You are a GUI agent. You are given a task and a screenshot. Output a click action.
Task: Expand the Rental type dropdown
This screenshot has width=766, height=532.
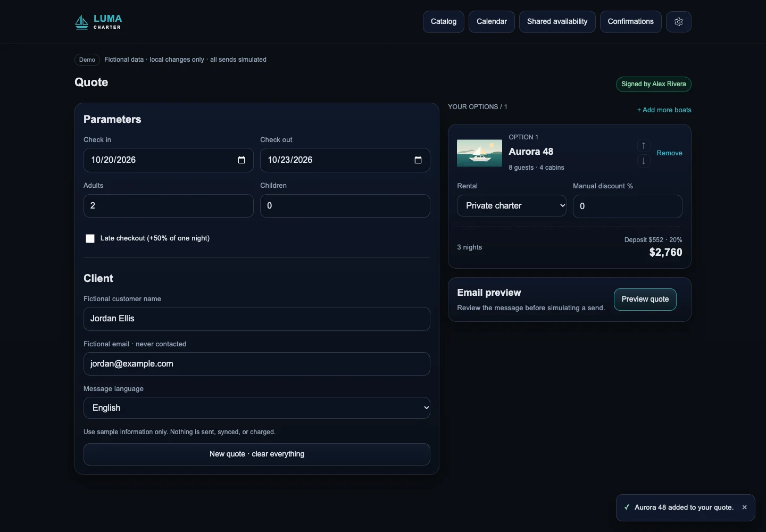[512, 206]
